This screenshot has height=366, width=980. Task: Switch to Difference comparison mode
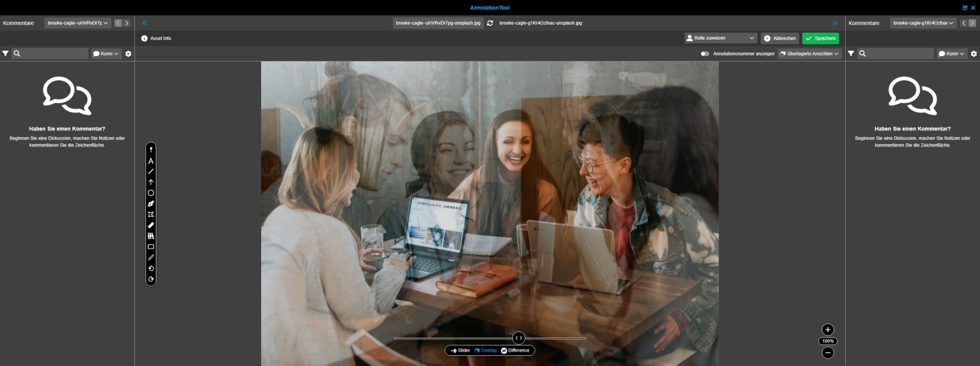515,351
